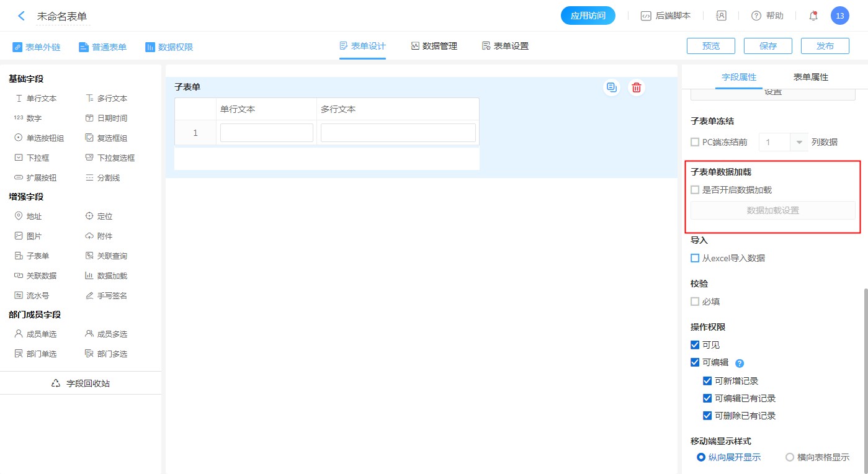This screenshot has height=474, width=868.
Task: Click the 单行文本 input cell in the subform
Action: tap(266, 133)
